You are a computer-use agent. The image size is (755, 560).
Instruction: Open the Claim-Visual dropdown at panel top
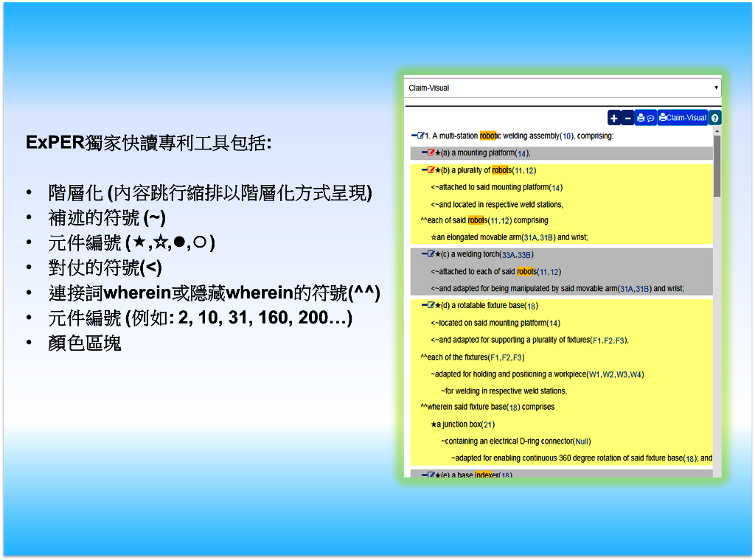tap(563, 88)
